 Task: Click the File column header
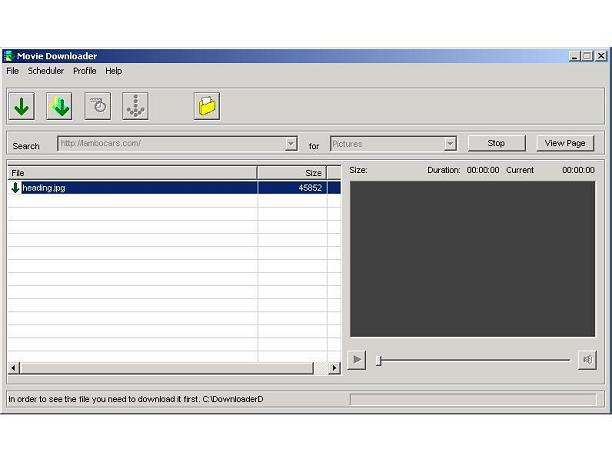pos(132,173)
